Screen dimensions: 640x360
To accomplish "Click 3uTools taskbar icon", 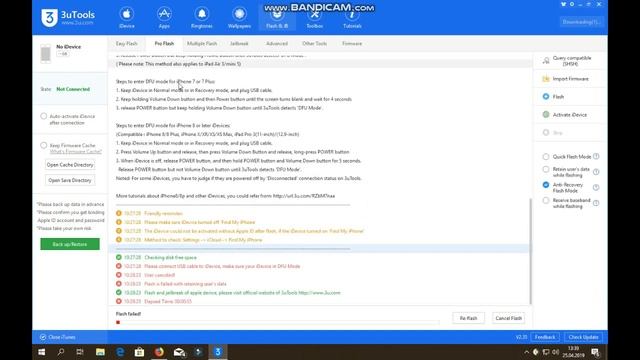I will (218, 352).
